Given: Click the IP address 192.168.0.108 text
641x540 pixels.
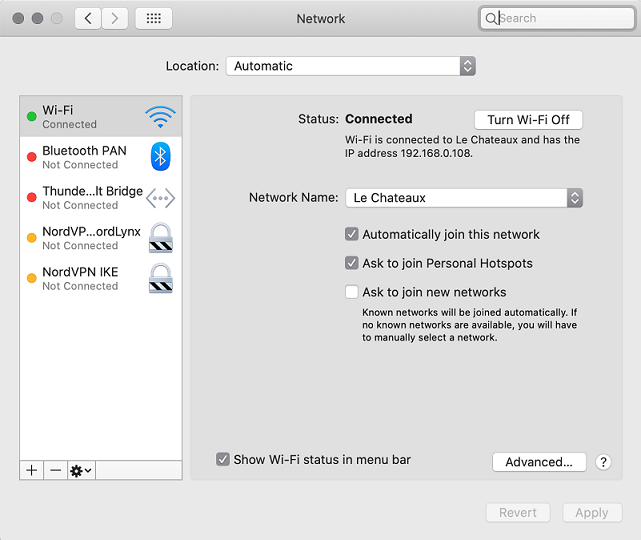Looking at the screenshot, I should click(x=409, y=153).
